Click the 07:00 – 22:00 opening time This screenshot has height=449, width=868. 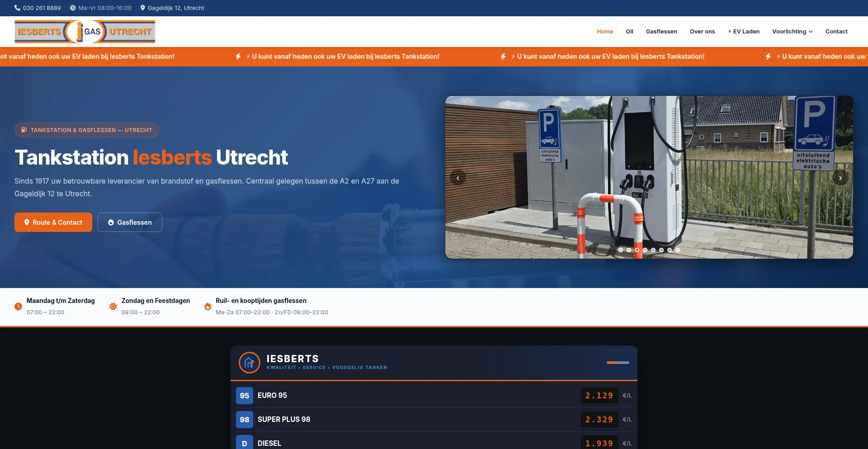coord(45,312)
